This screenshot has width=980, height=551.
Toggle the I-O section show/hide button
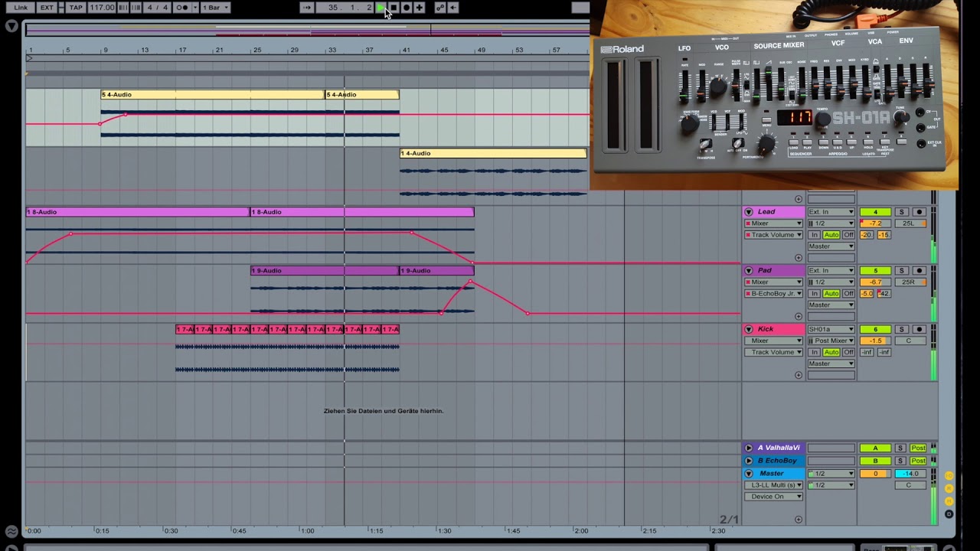pos(949,476)
